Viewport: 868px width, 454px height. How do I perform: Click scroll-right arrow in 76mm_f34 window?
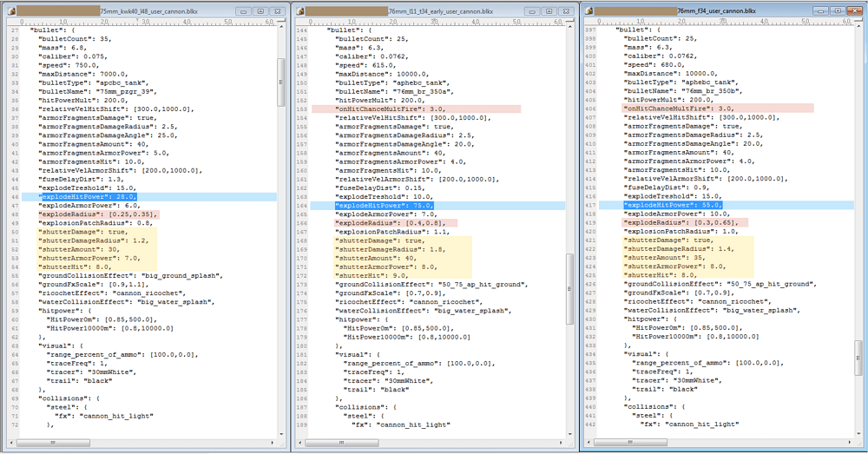851,443
